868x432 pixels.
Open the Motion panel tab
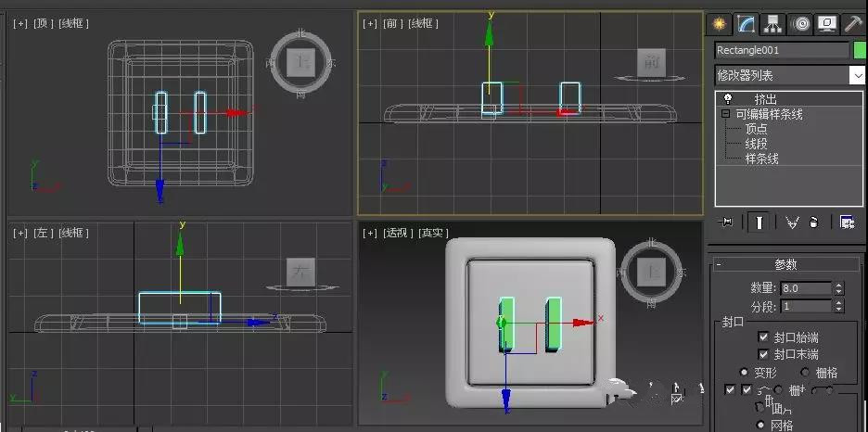coord(800,24)
